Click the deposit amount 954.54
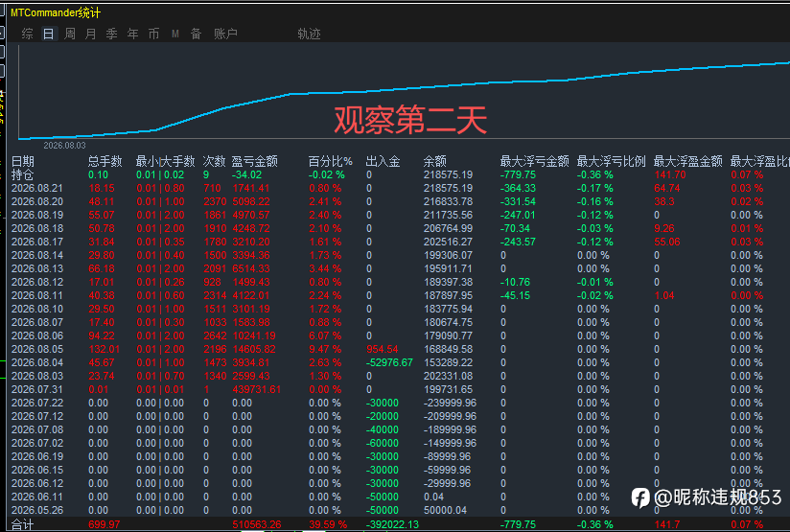The image size is (790, 532). (382, 349)
